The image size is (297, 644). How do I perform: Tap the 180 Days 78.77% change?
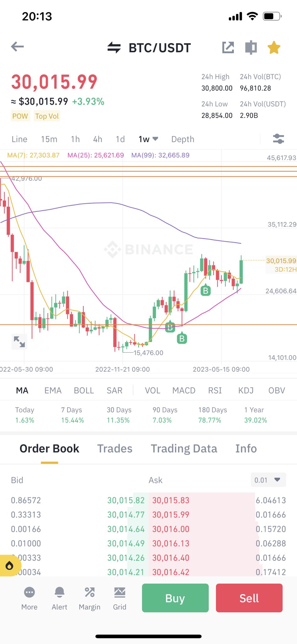tap(213, 415)
